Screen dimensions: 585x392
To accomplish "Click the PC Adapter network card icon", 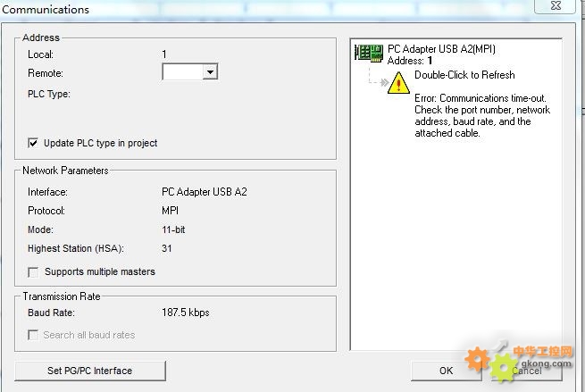I will point(369,53).
